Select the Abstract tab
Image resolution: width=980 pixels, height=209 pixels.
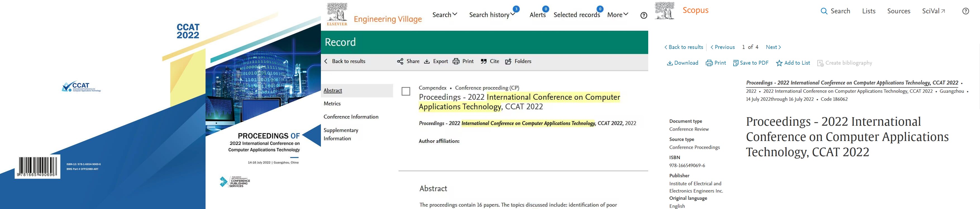pos(333,90)
